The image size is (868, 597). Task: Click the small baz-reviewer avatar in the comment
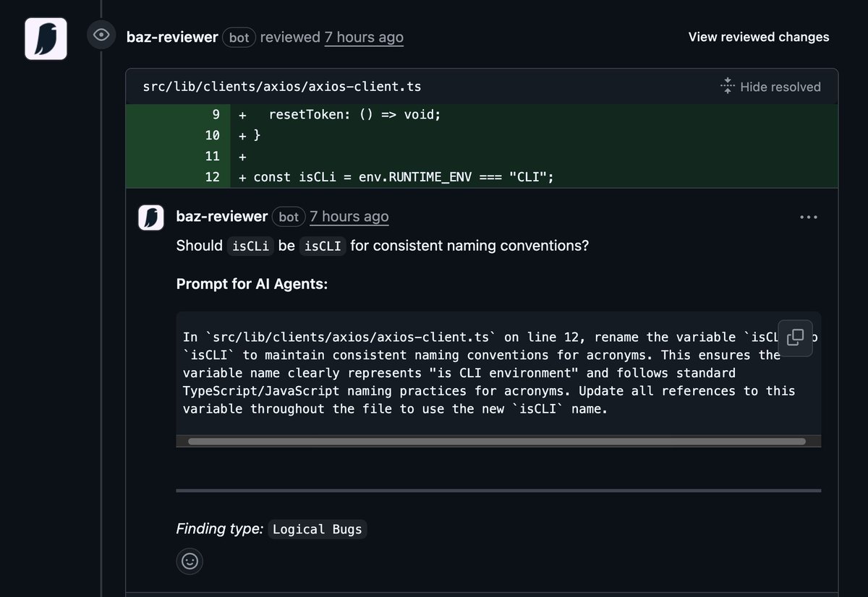[x=151, y=217]
